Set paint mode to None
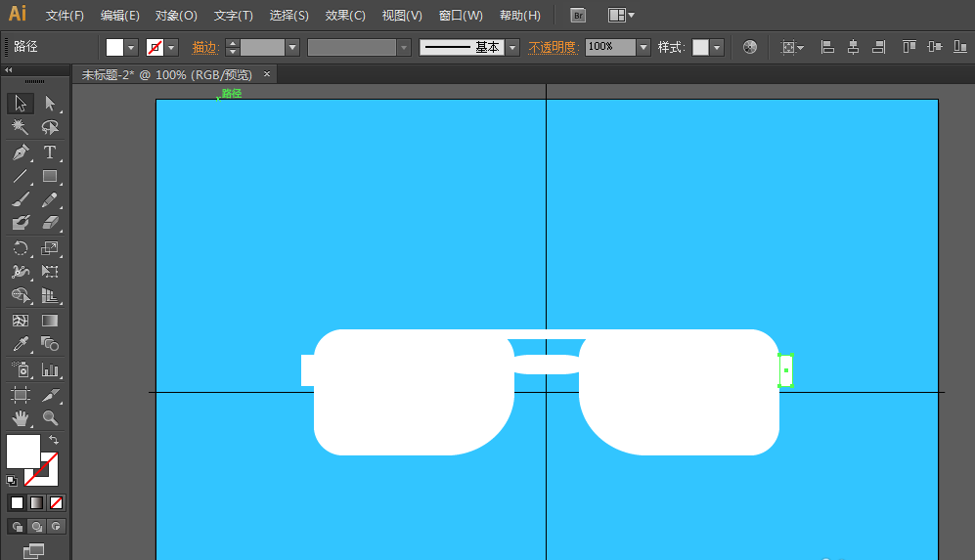The height and width of the screenshot is (560, 975). tap(56, 502)
